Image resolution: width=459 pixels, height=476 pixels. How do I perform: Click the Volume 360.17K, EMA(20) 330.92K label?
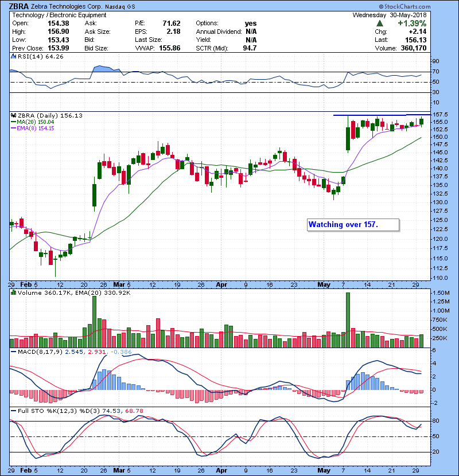(74, 292)
